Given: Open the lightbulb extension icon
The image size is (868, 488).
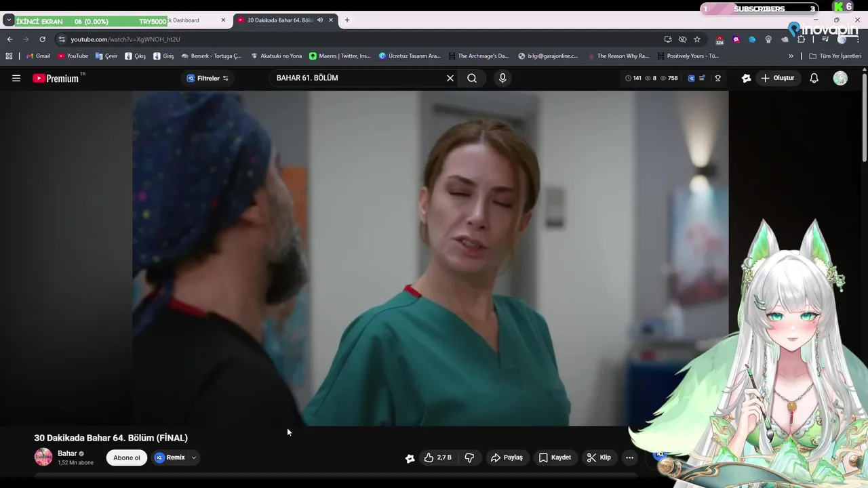Looking at the screenshot, I should [x=768, y=39].
